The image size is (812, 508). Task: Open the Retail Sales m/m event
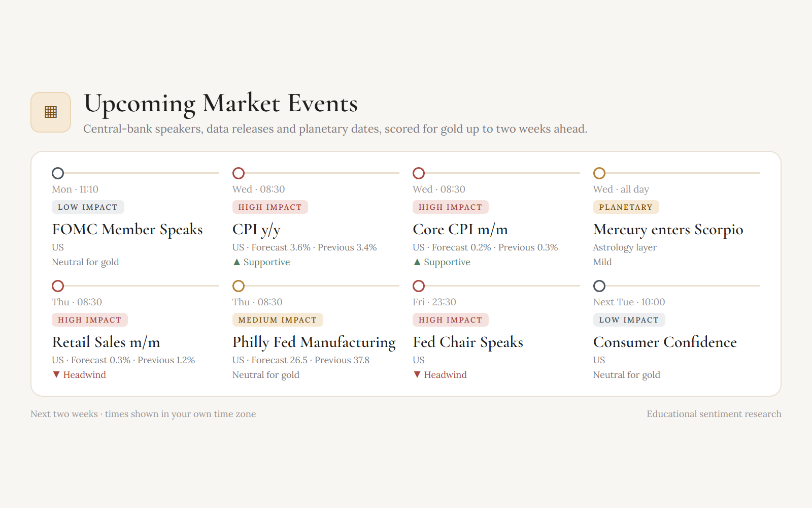pyautogui.click(x=106, y=342)
